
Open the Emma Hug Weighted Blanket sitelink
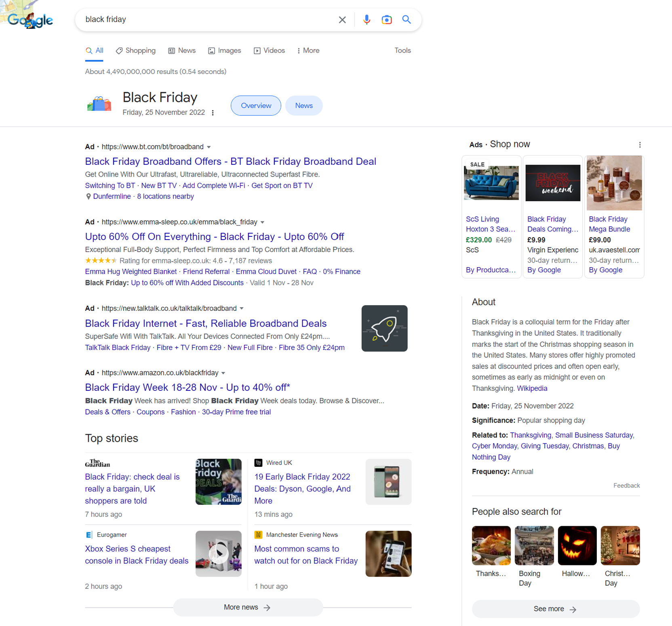[x=131, y=272]
